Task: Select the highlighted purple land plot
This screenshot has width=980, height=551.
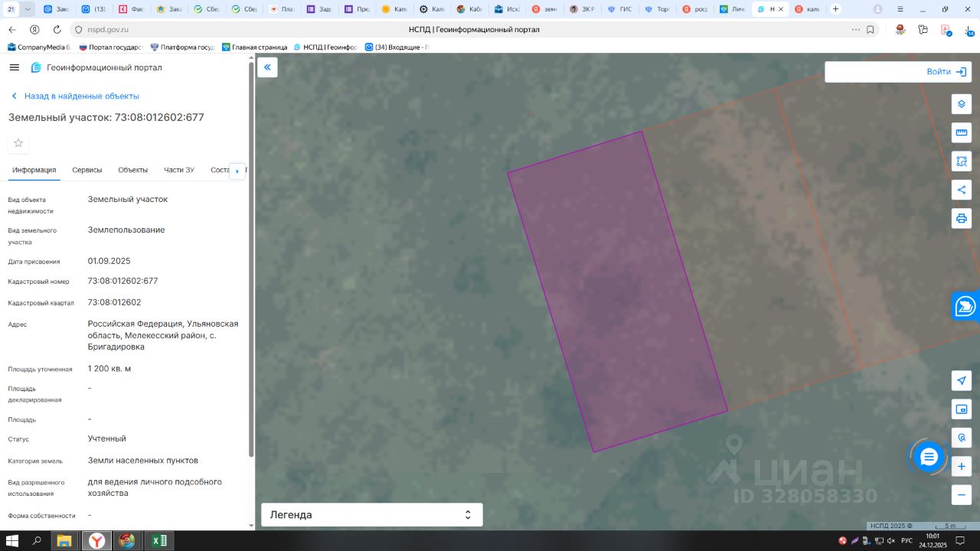Action: (617, 292)
